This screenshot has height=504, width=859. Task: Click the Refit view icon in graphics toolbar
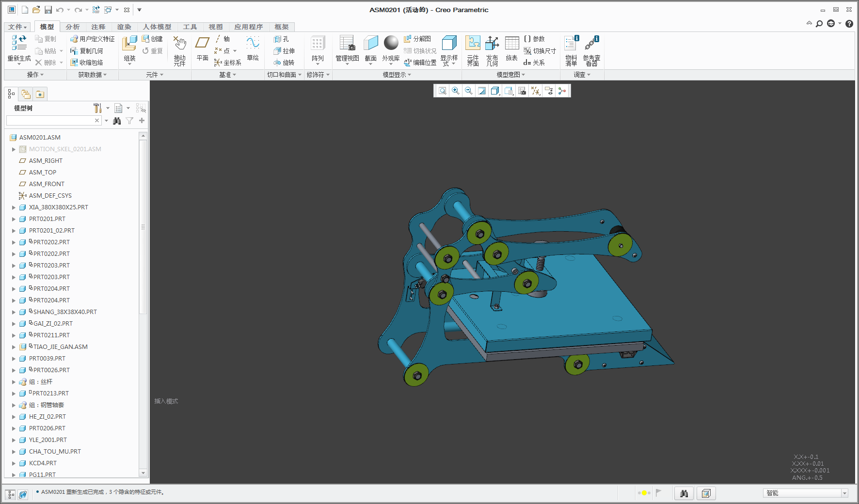pos(443,91)
